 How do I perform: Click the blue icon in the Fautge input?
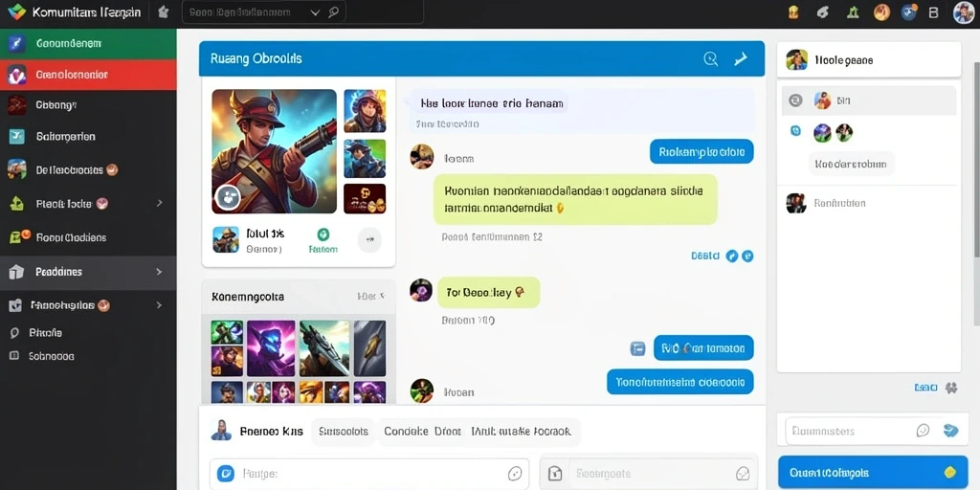pos(225,474)
